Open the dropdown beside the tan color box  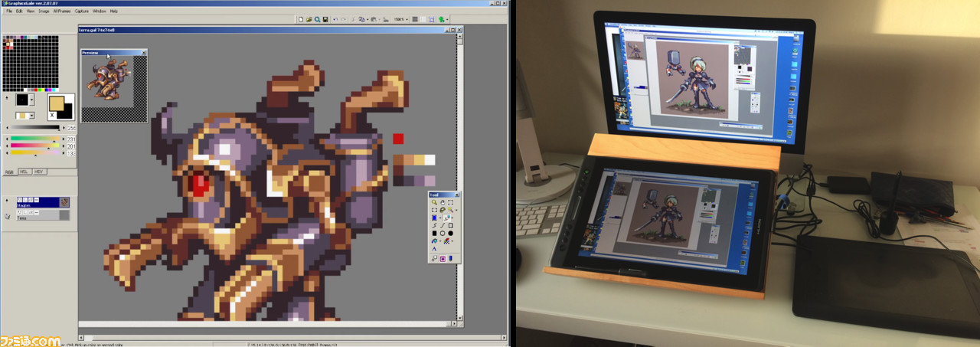pyautogui.click(x=31, y=116)
